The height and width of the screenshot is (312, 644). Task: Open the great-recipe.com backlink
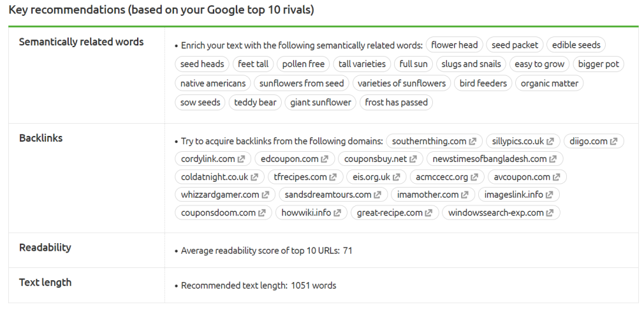[x=390, y=212]
